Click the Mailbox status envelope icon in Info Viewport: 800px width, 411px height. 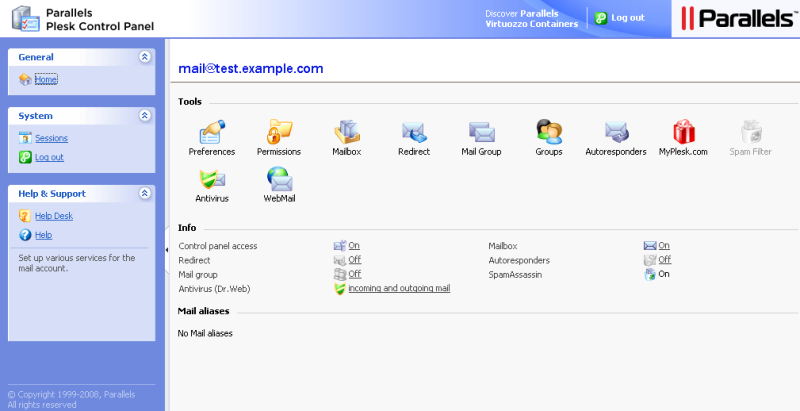[649, 246]
